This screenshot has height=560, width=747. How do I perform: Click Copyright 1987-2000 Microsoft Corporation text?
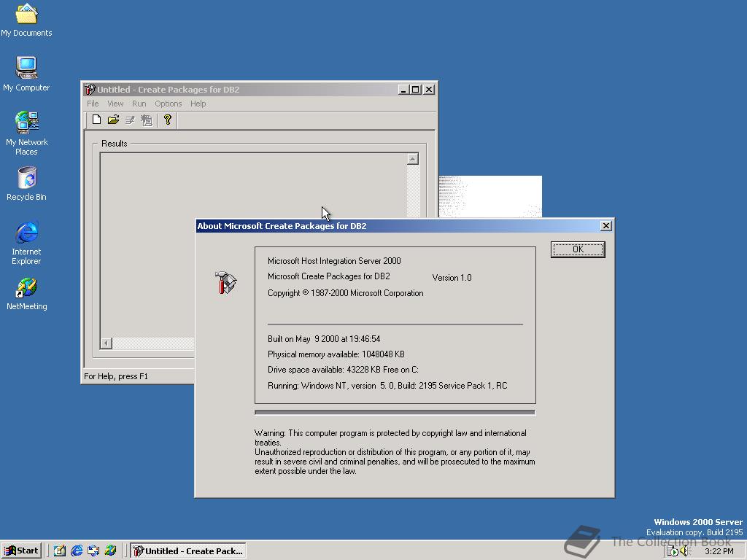point(345,293)
